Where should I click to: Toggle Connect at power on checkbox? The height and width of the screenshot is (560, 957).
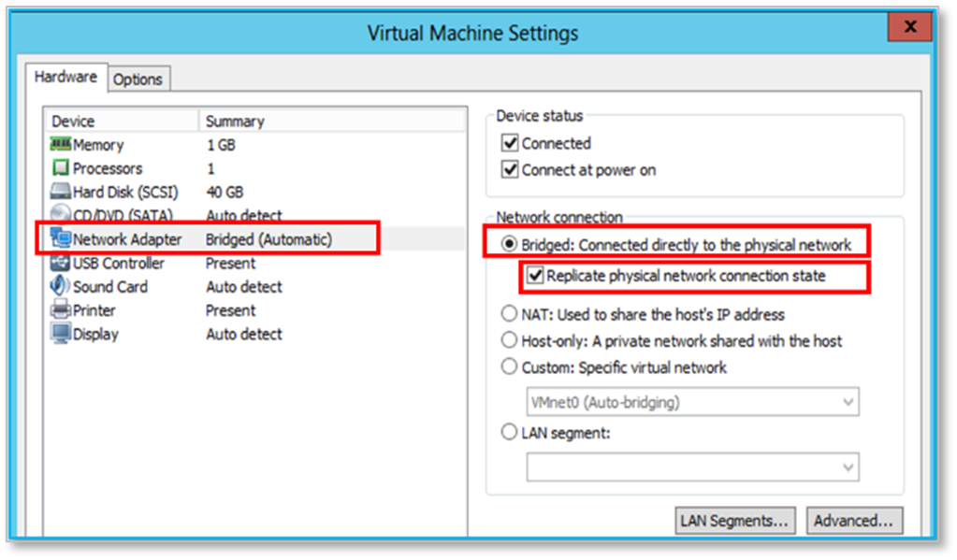tap(510, 170)
